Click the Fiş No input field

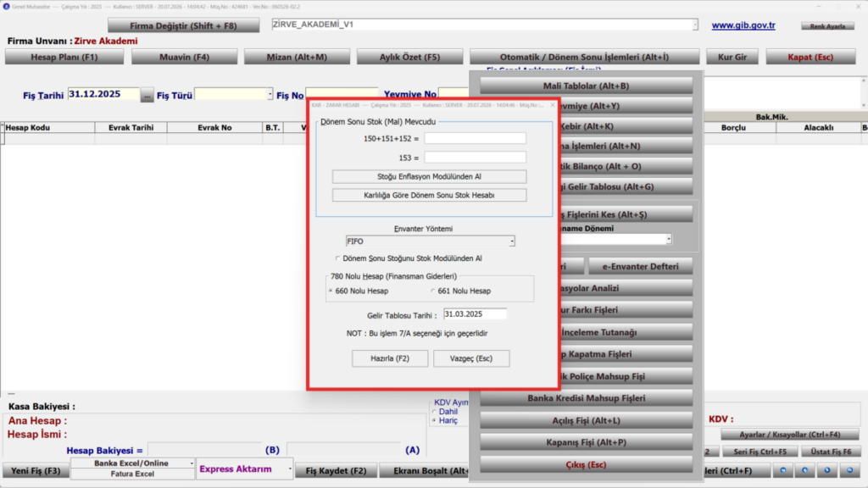click(x=342, y=93)
